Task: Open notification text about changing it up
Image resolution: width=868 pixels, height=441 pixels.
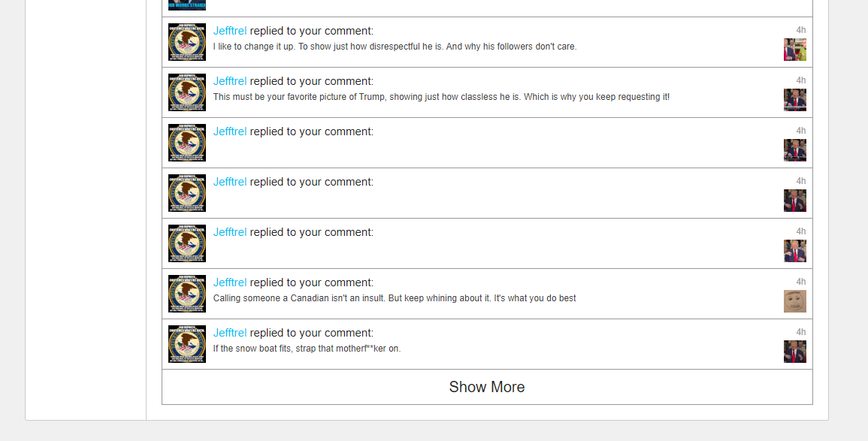Action: 395,47
